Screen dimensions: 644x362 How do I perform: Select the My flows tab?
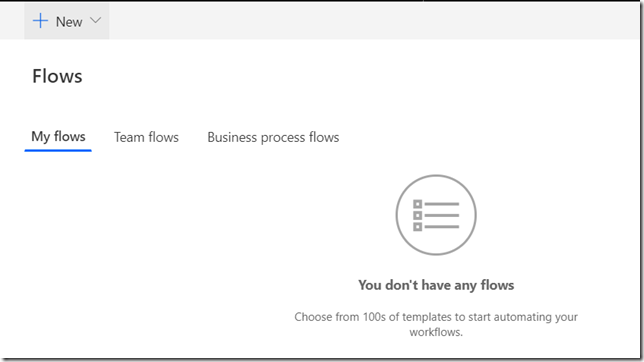[x=58, y=136]
